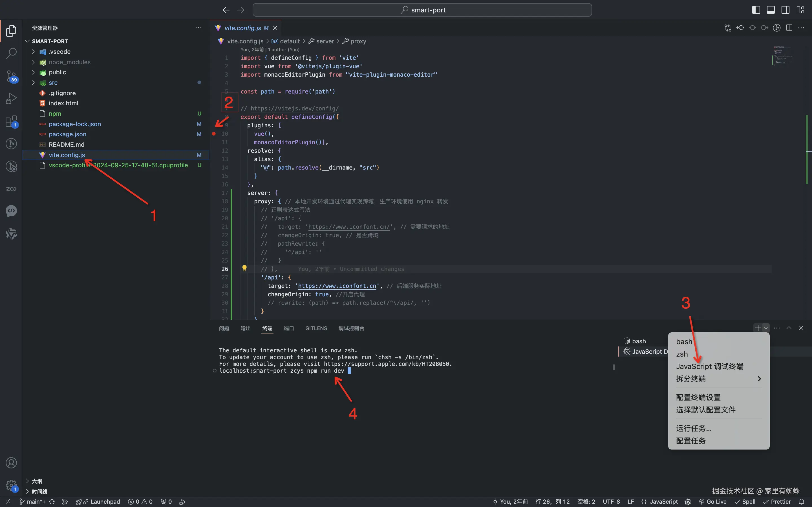Click the Split Editor Right icon
Image resolution: width=812 pixels, height=507 pixels.
click(x=789, y=28)
